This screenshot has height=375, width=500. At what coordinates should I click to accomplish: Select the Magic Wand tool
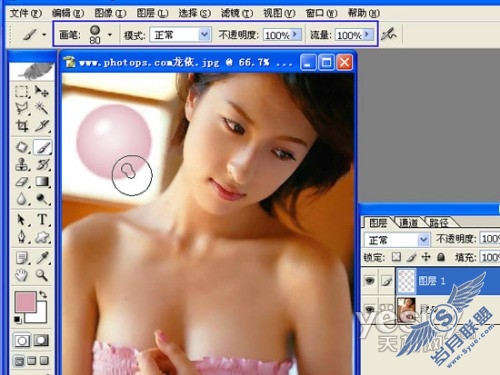42,108
